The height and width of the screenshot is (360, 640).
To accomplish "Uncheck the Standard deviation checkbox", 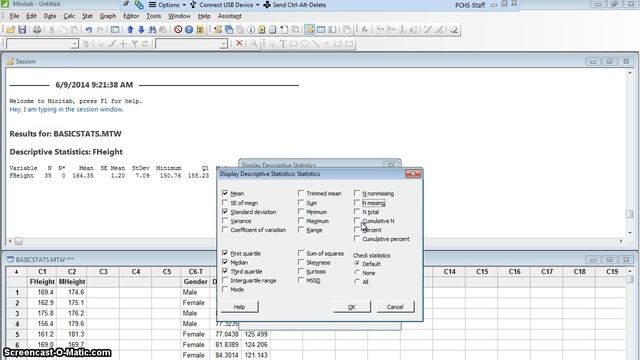I will pos(225,212).
